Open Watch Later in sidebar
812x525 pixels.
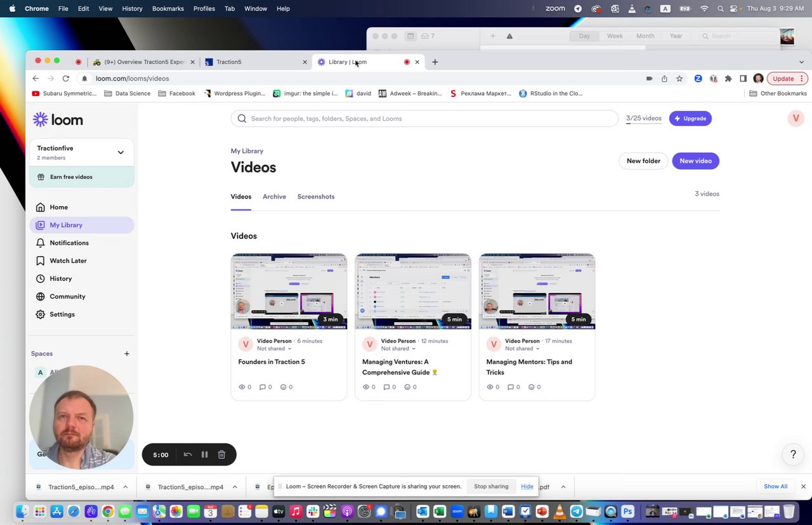pos(68,261)
